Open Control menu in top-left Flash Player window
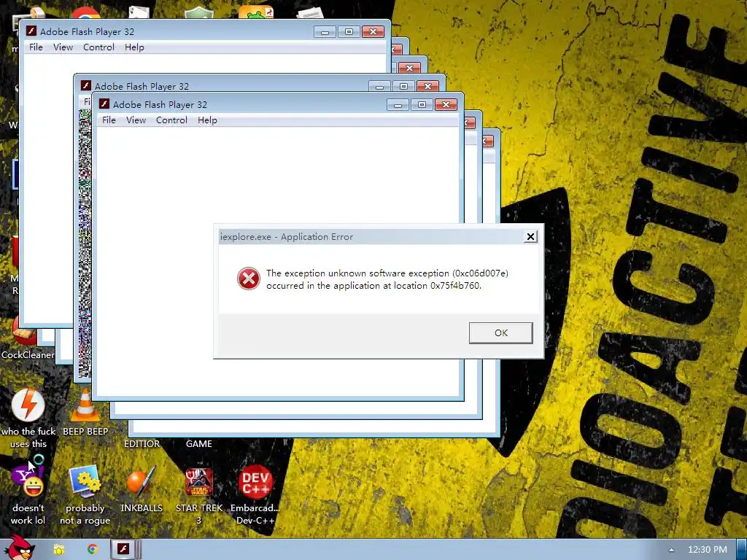Image resolution: width=747 pixels, height=560 pixels. coord(98,47)
